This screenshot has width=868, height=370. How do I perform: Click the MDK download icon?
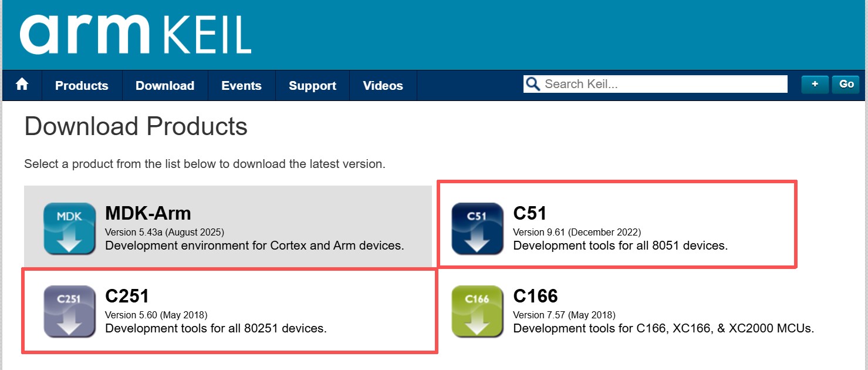click(69, 228)
